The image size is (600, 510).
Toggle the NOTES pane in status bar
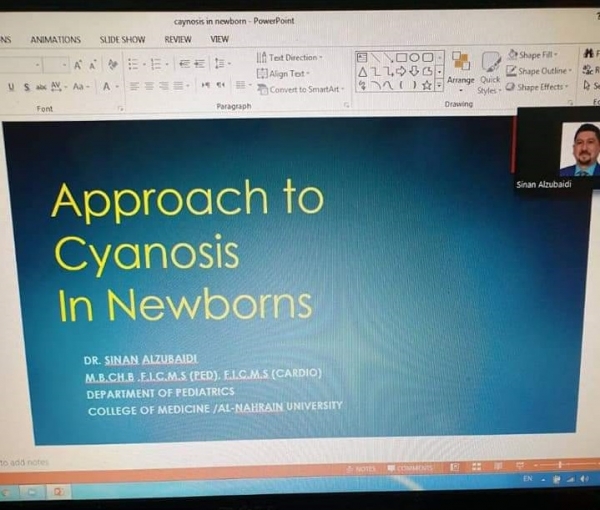[361, 469]
